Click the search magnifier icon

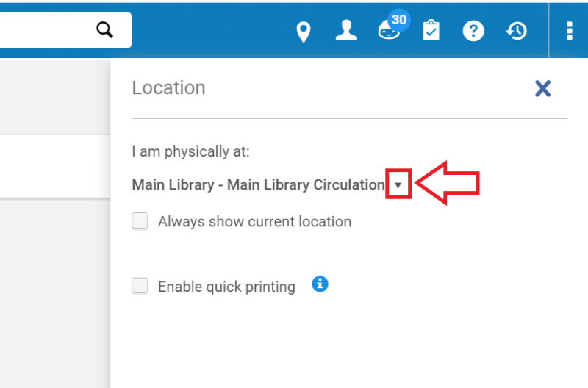[104, 29]
